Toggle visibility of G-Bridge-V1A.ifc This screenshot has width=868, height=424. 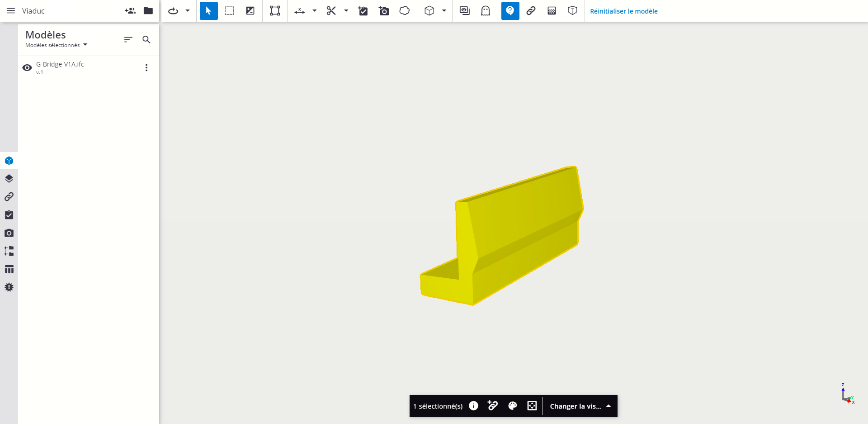click(x=27, y=67)
